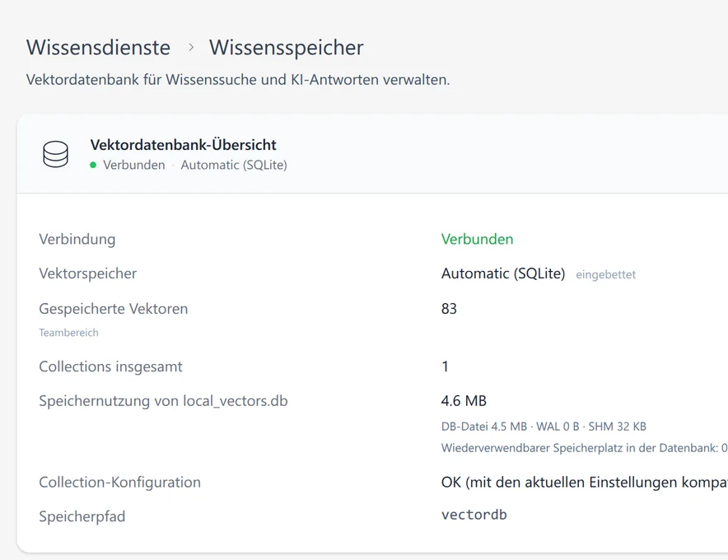Click the vectordb path value
This screenshot has height=560, width=728.
click(474, 515)
